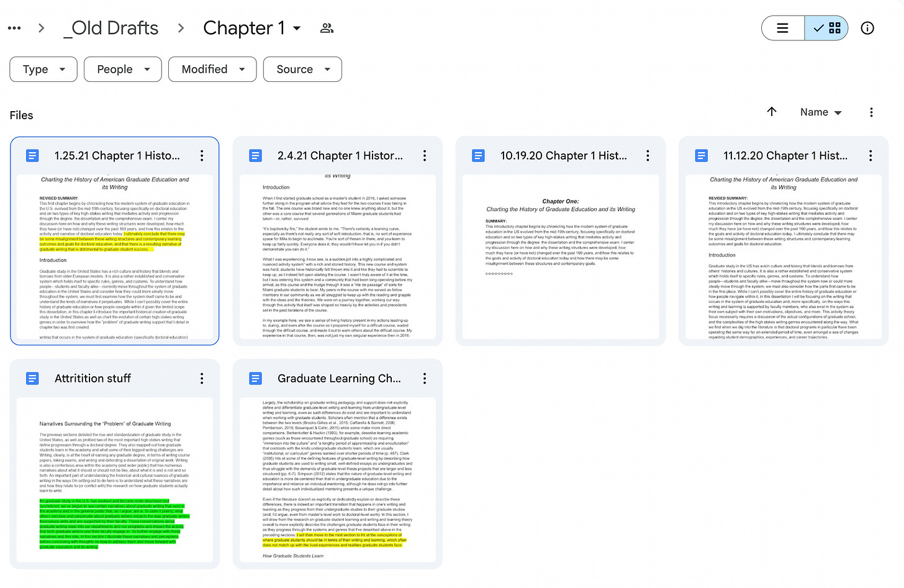The height and width of the screenshot is (588, 904).
Task: Open more actions for Attritition stuff
Action: (x=202, y=379)
